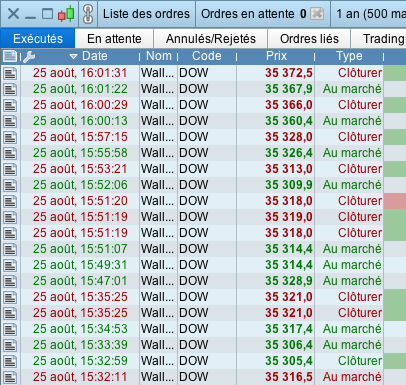Select date 25 août, 15:51:20

80,201
